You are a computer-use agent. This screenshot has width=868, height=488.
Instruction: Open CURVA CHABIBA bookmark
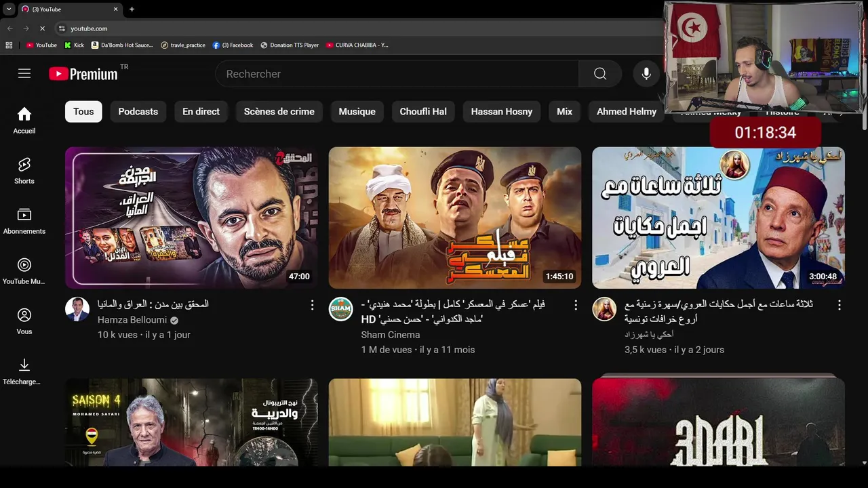coord(357,45)
